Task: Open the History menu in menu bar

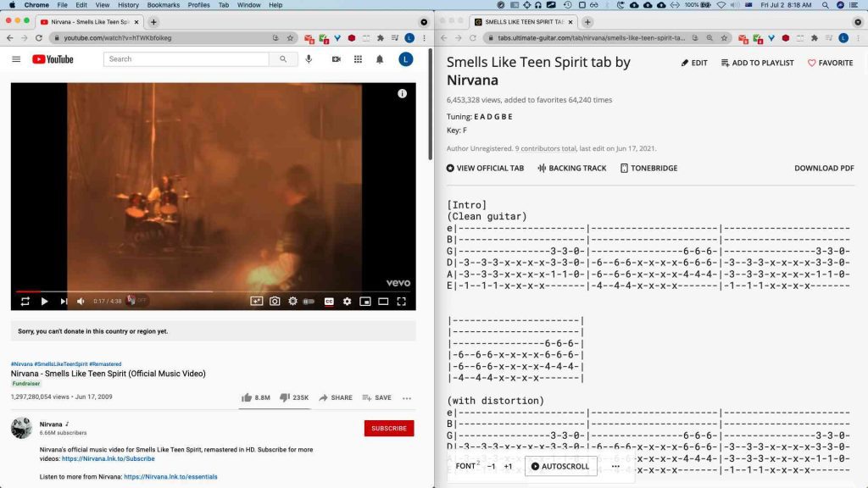Action: [128, 5]
